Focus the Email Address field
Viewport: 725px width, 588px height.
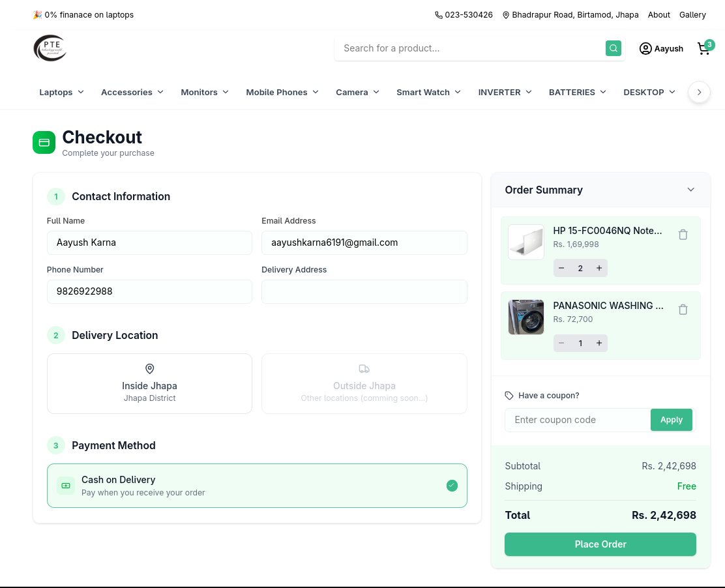364,243
